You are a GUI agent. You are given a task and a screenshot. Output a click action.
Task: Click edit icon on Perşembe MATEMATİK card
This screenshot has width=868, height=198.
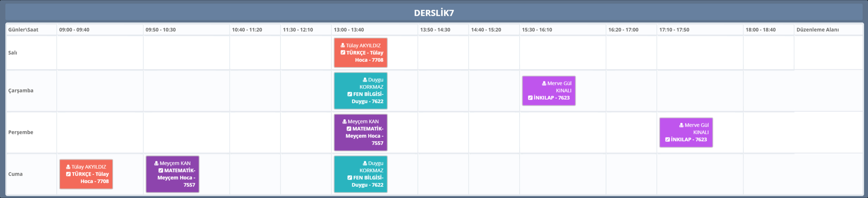349,129
